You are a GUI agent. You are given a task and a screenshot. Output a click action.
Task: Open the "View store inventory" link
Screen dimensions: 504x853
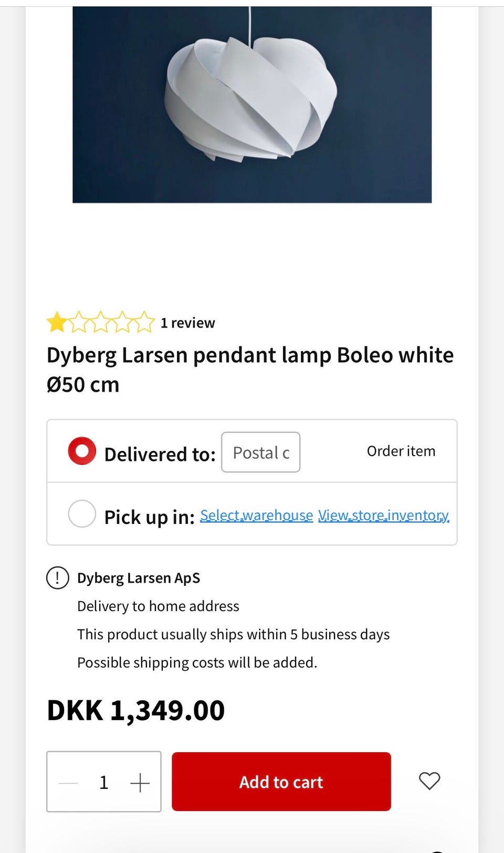pyautogui.click(x=383, y=515)
